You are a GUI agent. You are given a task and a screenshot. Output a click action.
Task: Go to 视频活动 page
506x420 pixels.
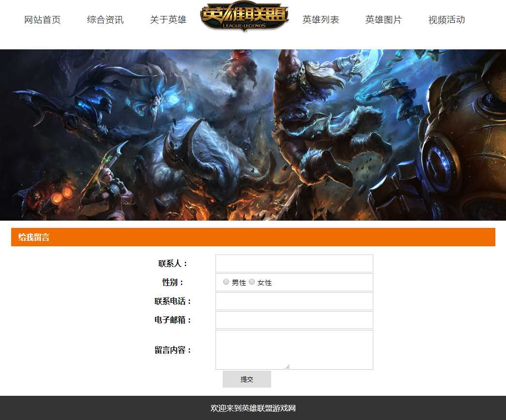click(446, 20)
